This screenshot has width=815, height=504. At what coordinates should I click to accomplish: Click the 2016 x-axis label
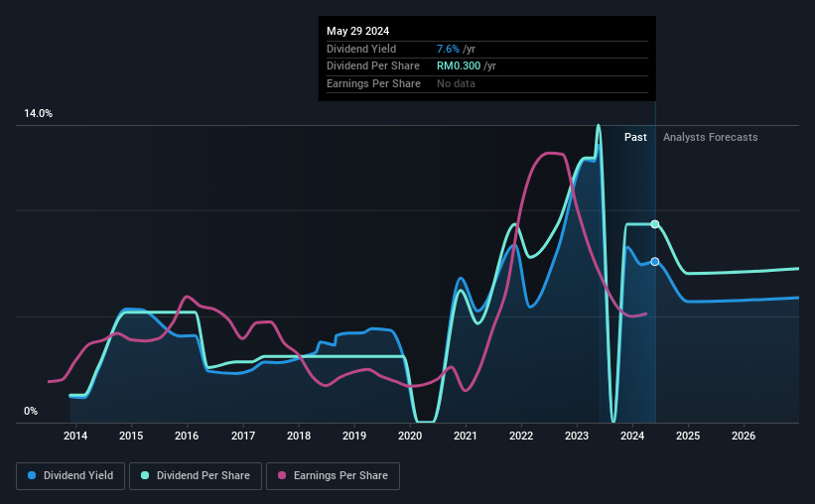click(187, 436)
